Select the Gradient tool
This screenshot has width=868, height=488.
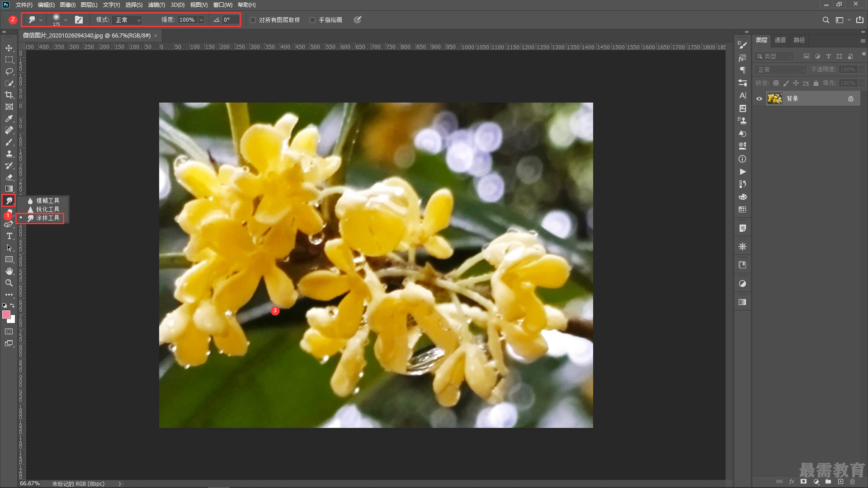coord(9,189)
